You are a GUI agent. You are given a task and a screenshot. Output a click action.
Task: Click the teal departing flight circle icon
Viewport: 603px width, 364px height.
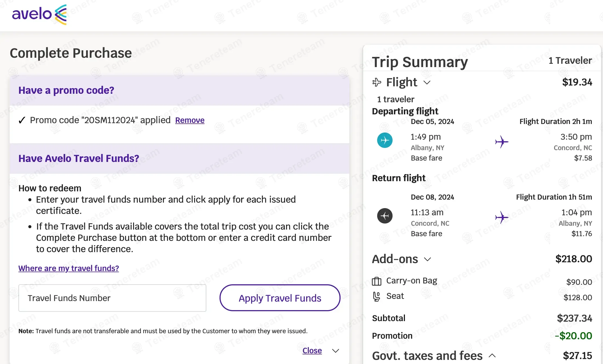[385, 140]
